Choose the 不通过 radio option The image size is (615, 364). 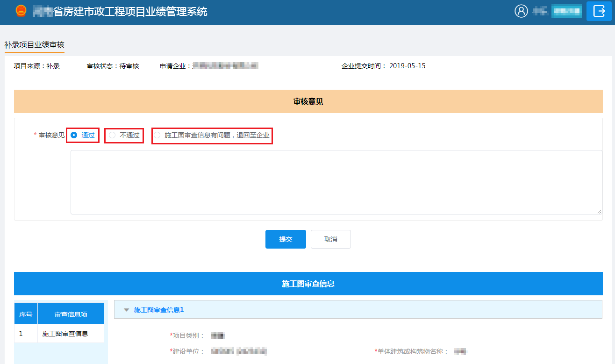pyautogui.click(x=112, y=135)
